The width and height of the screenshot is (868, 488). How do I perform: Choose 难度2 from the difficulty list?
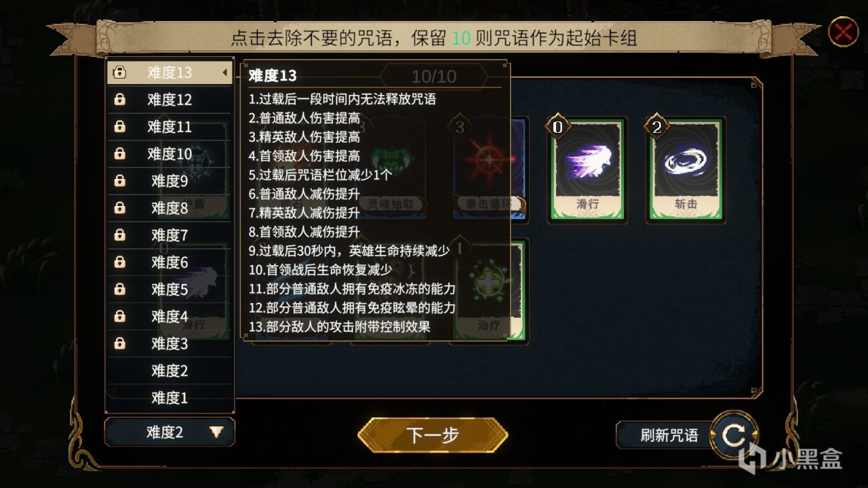coord(170,371)
